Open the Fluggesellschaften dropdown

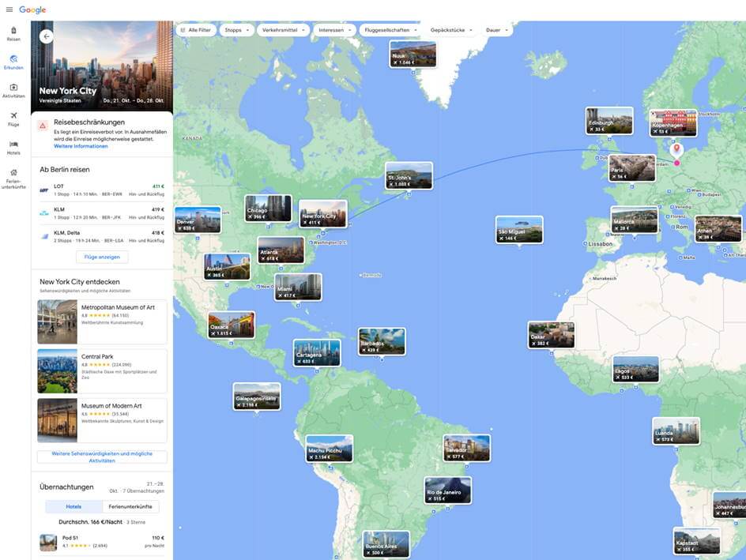390,30
